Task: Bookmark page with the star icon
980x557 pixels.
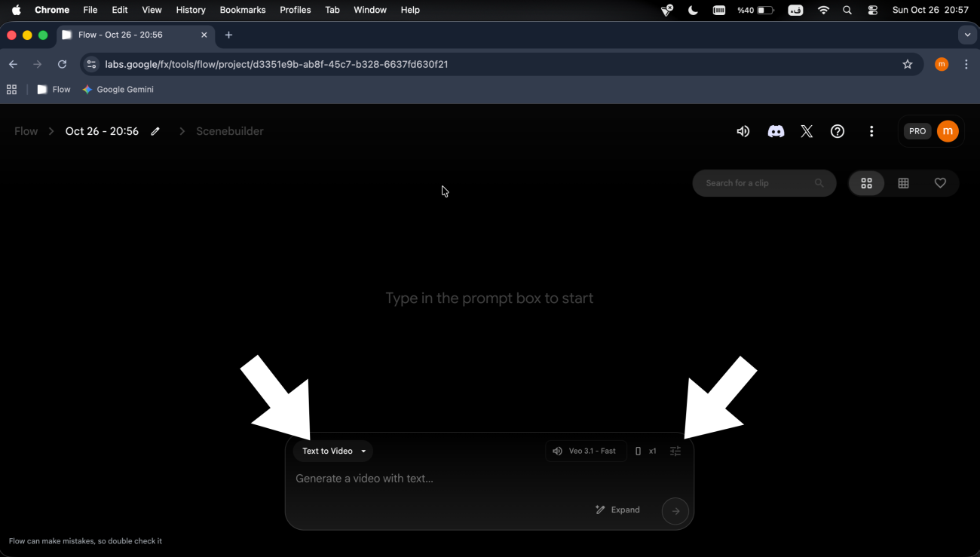Action: coord(908,64)
